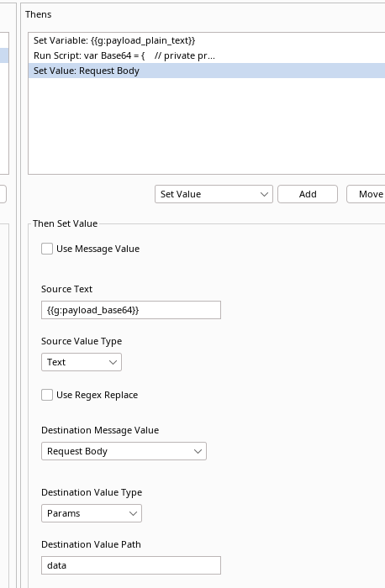Select the Set Value: Request Body row
The width and height of the screenshot is (385, 588).
(207, 71)
